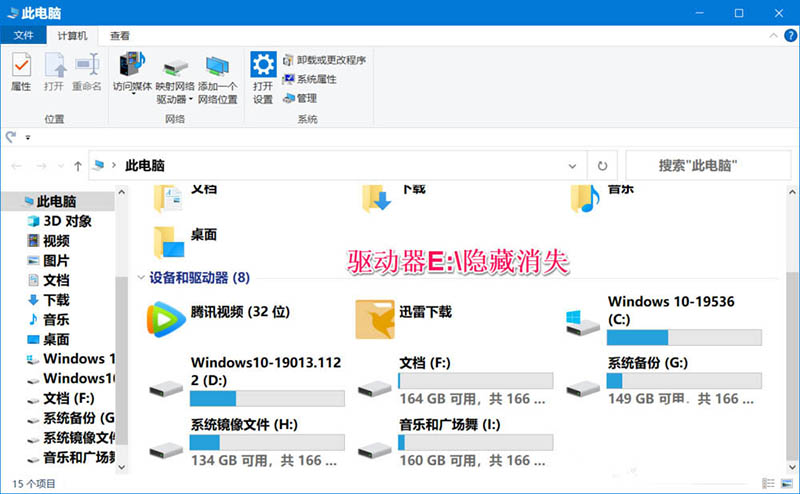800x494 pixels.
Task: Select 系统备份 (G drive in navigation pane
Action: (70, 418)
